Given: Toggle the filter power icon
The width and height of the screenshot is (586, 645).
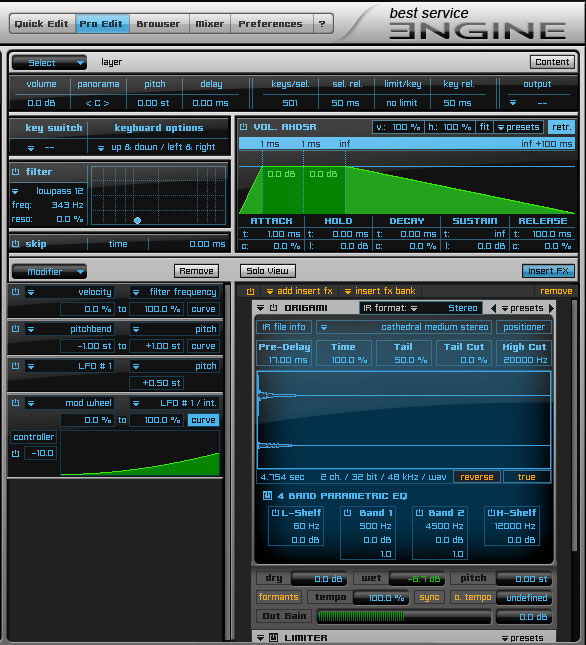Looking at the screenshot, I should pyautogui.click(x=16, y=172).
